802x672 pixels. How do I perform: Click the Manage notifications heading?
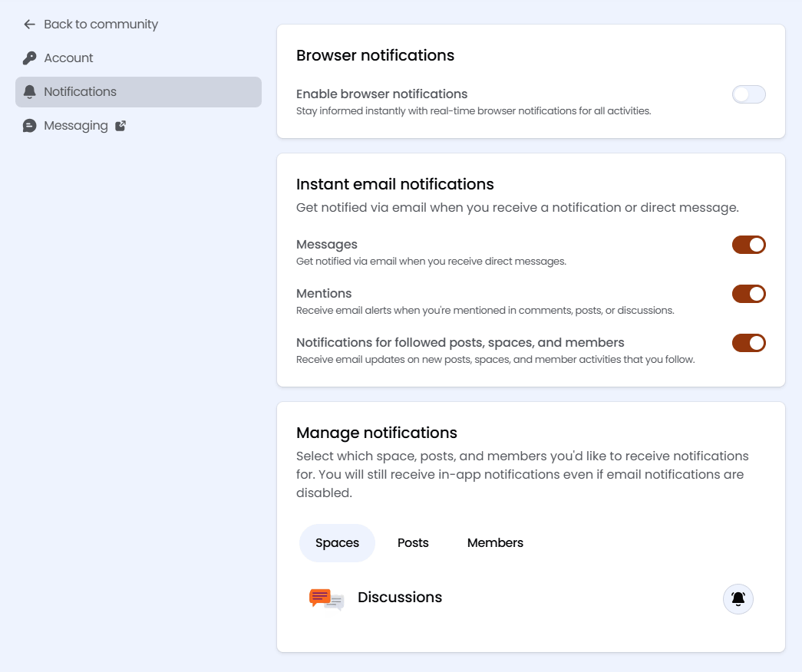point(377,433)
